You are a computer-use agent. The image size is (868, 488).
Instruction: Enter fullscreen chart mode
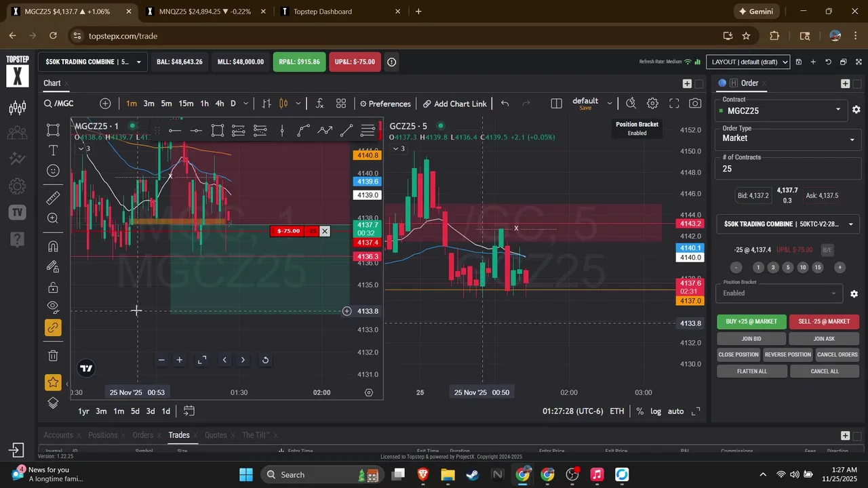674,104
